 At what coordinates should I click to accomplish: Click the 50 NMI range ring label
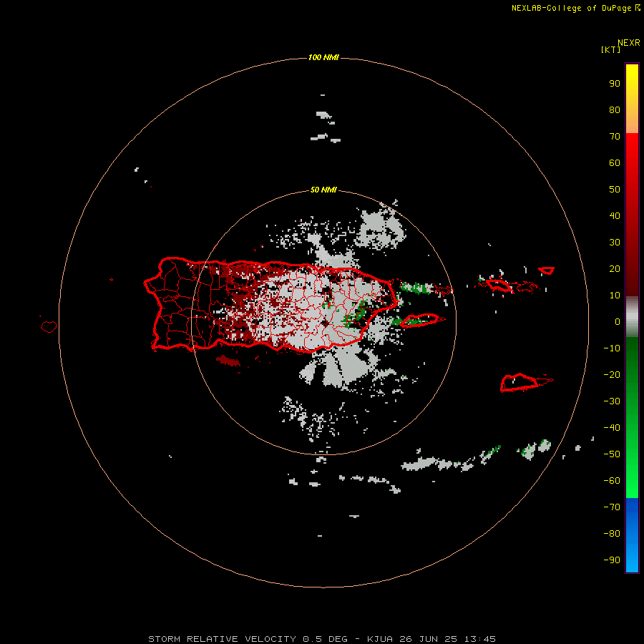tap(323, 190)
